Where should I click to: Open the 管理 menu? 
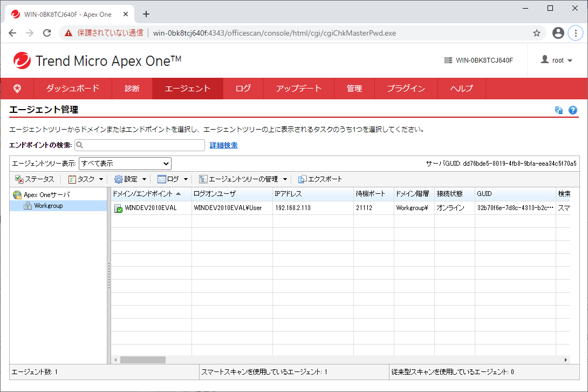tap(354, 89)
